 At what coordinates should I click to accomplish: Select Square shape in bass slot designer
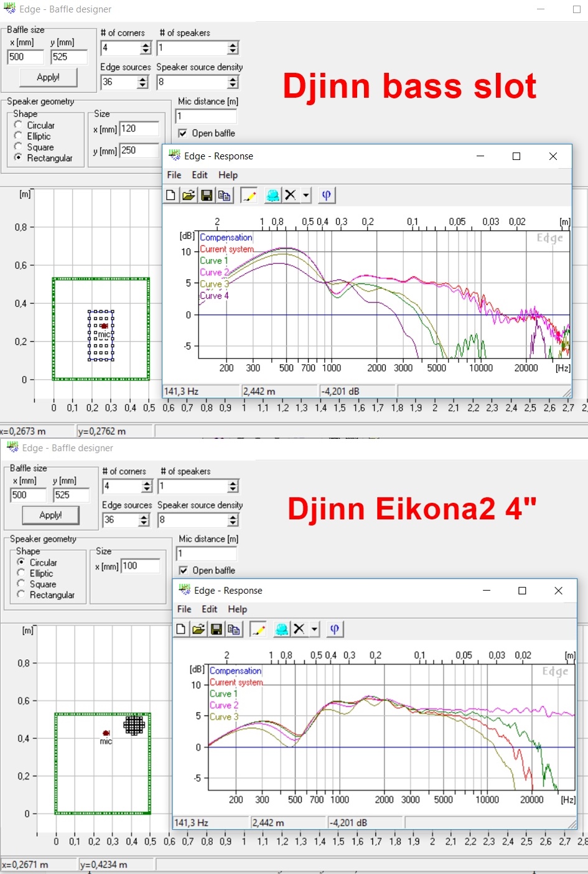(19, 147)
